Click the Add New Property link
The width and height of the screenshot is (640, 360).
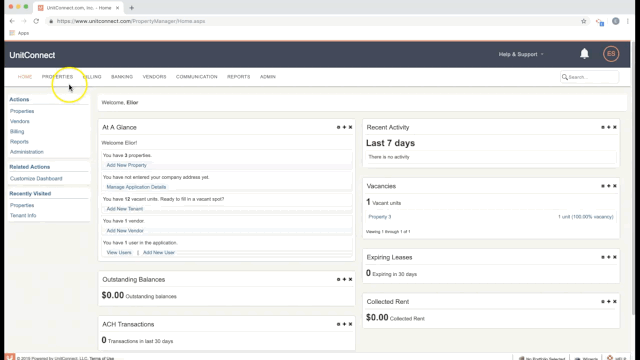(x=127, y=165)
